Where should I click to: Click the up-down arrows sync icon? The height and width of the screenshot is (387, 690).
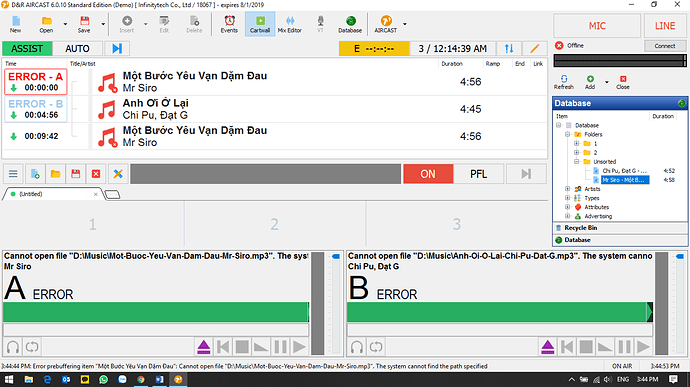[x=509, y=48]
